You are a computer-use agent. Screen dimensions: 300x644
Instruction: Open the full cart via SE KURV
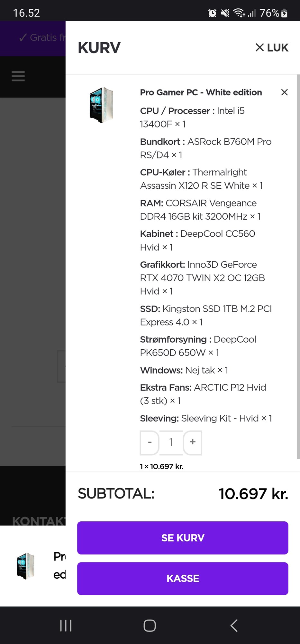[x=183, y=538]
